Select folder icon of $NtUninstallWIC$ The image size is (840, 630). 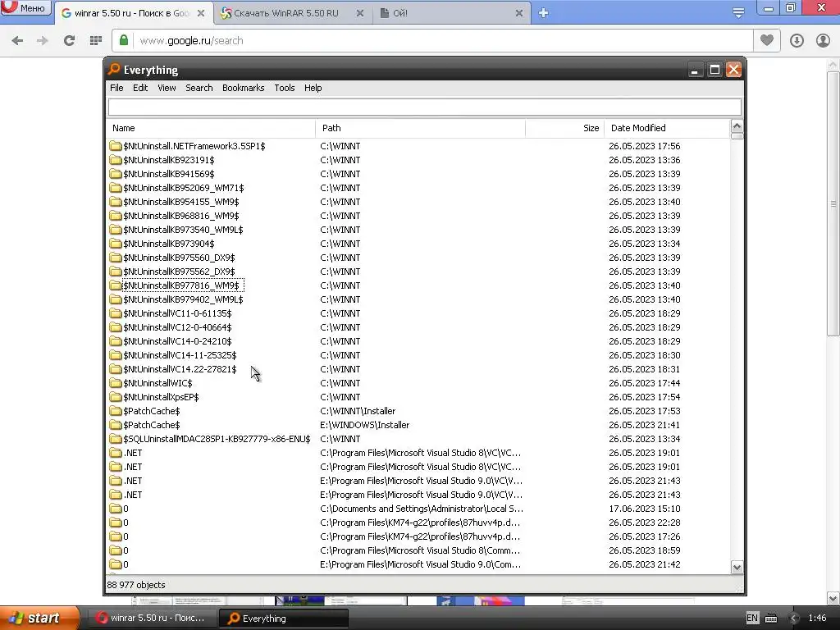pos(115,383)
